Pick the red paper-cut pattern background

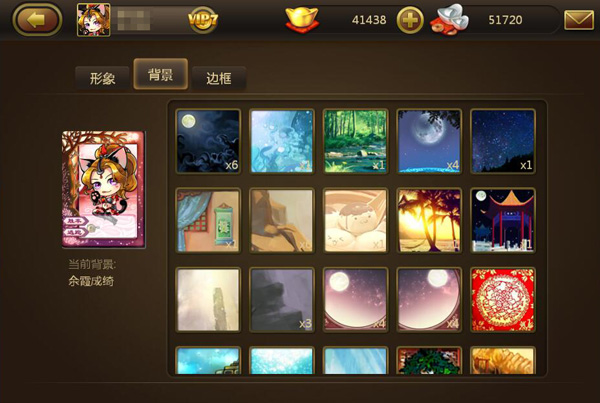point(503,300)
